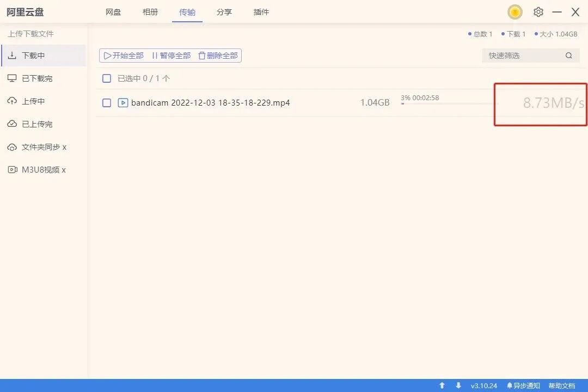The height and width of the screenshot is (392, 588).
Task: Click the 已选中 0 / 1 个 label
Action: tap(144, 78)
